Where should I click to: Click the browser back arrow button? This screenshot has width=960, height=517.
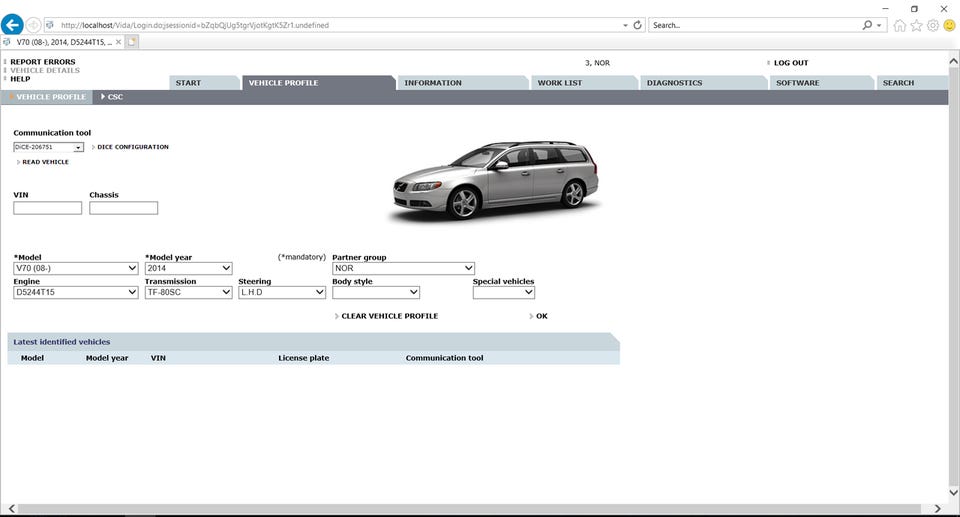[x=13, y=25]
